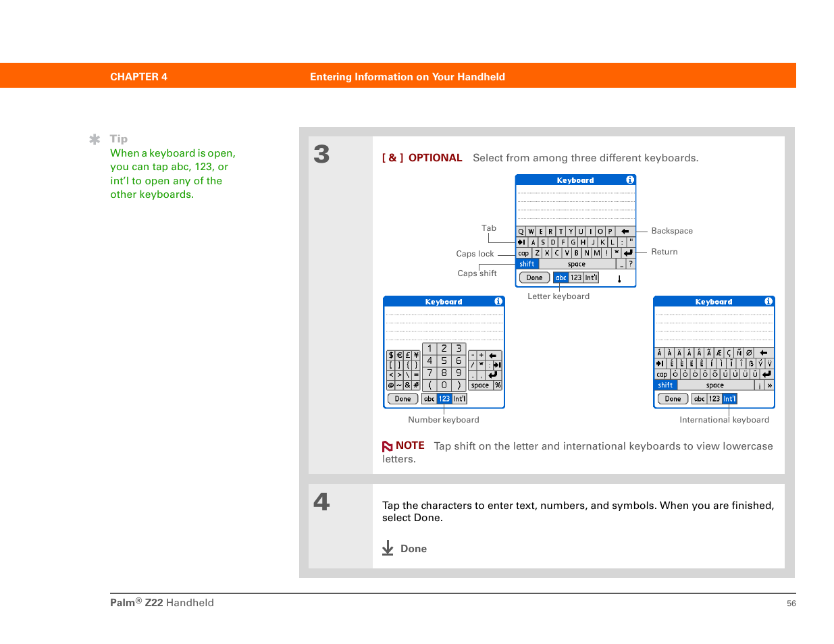The width and height of the screenshot is (834, 644).
Task: Tap Done on the number keyboard
Action: tap(402, 399)
